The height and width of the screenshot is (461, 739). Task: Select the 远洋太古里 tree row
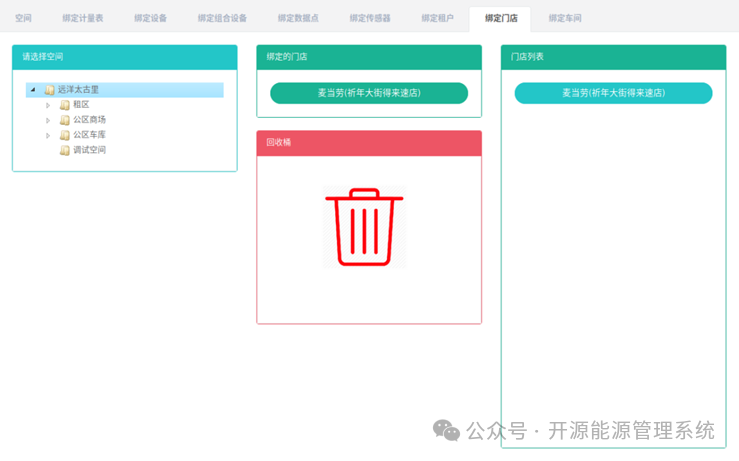[x=124, y=90]
